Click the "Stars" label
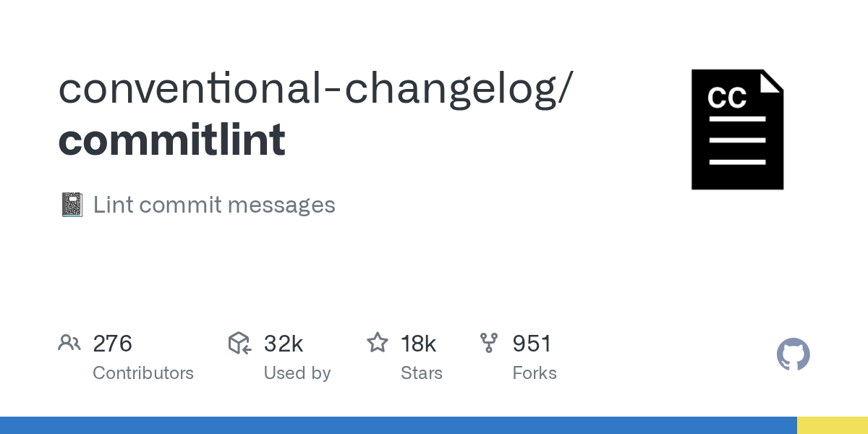The image size is (868, 434). 421,373
